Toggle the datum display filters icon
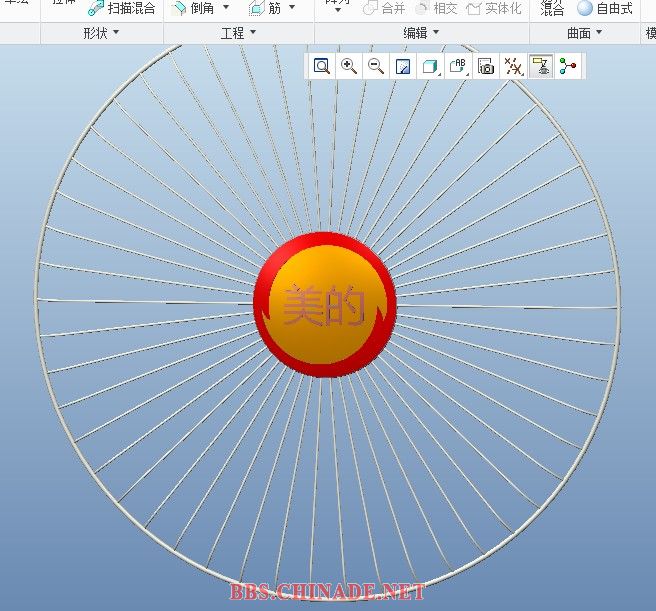The image size is (656, 611). click(x=513, y=66)
